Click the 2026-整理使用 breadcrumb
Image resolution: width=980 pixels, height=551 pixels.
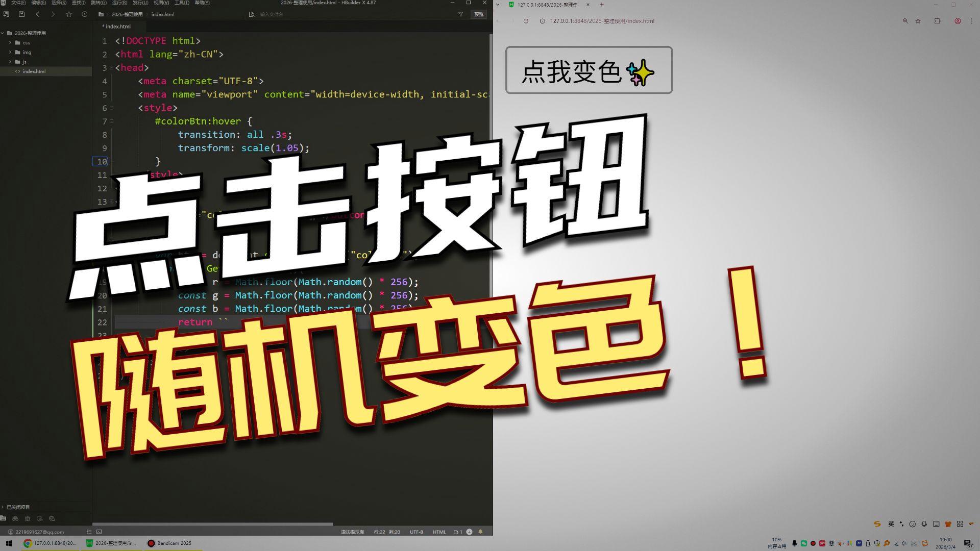(x=127, y=14)
